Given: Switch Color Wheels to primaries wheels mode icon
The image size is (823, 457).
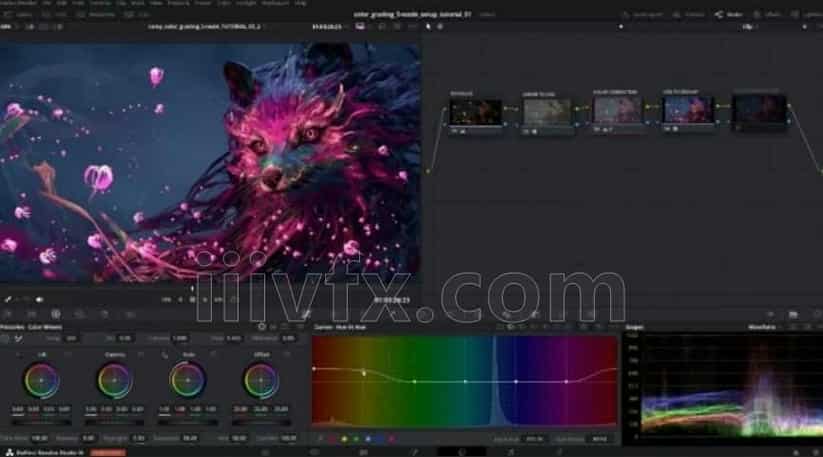Looking at the screenshot, I should click(x=262, y=327).
